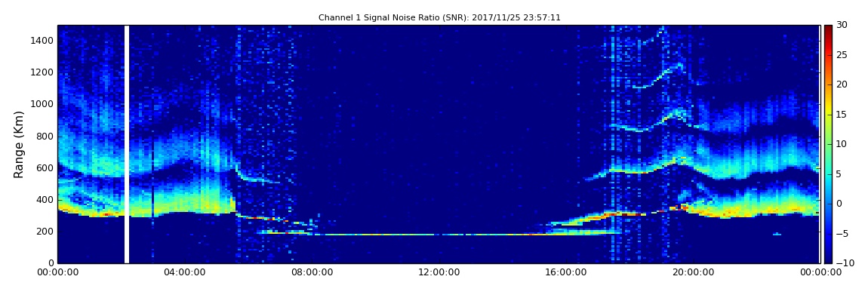Click the thin horizontal echo line at 12:00:00
Screen dimensions: 868x307
[x=439, y=235]
